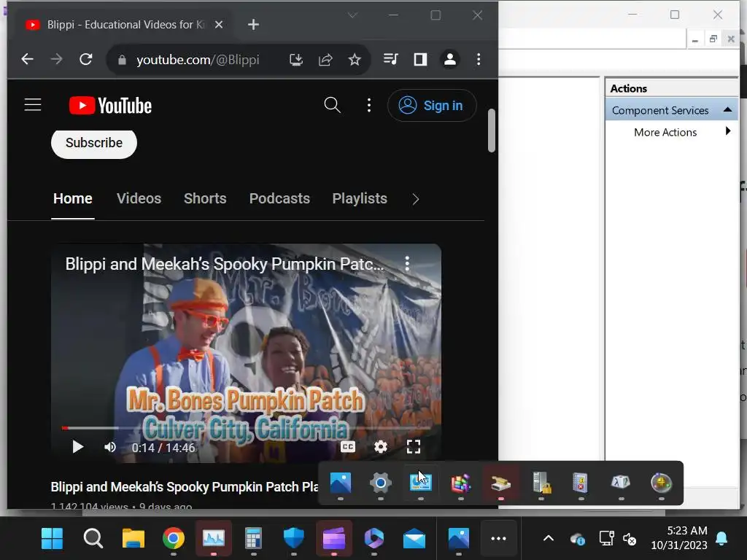
Task: Open Windows Start menu
Action: click(x=52, y=539)
